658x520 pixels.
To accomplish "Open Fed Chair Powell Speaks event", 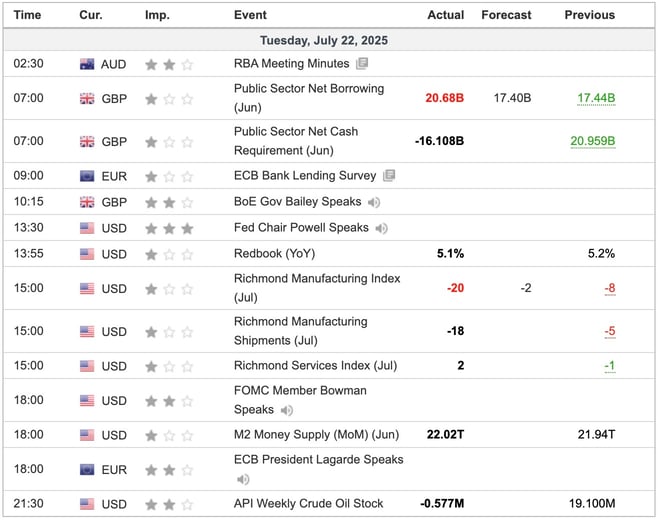I will click(301, 228).
